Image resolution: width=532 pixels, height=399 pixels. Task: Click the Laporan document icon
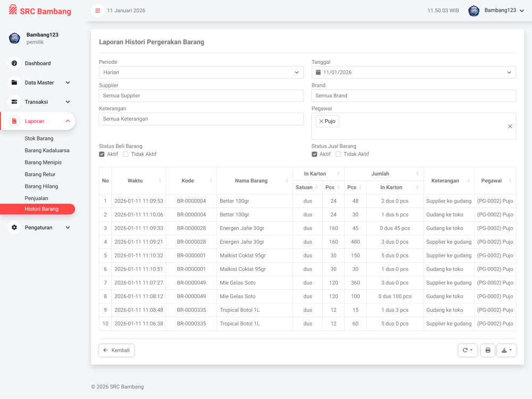point(14,121)
